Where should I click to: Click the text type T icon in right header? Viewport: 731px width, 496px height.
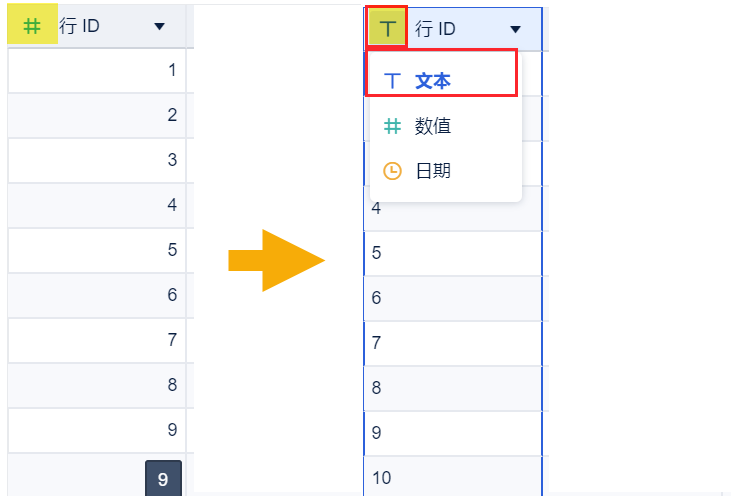tap(387, 28)
